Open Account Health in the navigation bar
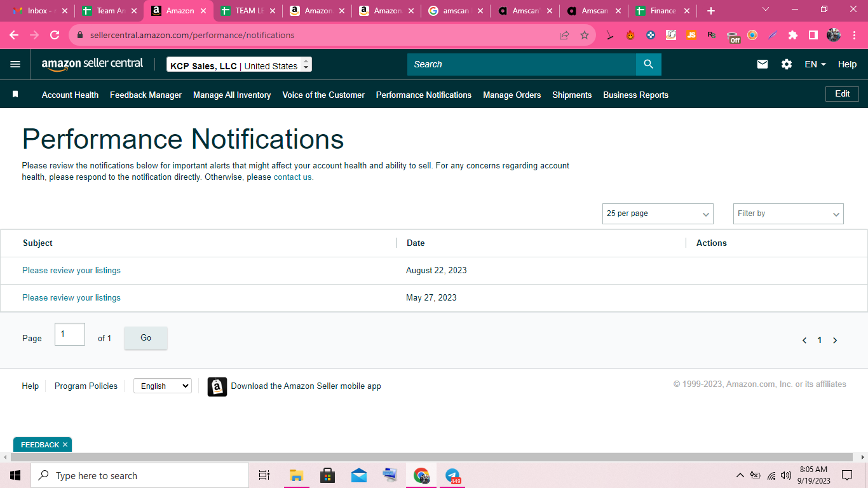This screenshot has height=488, width=868. click(70, 95)
